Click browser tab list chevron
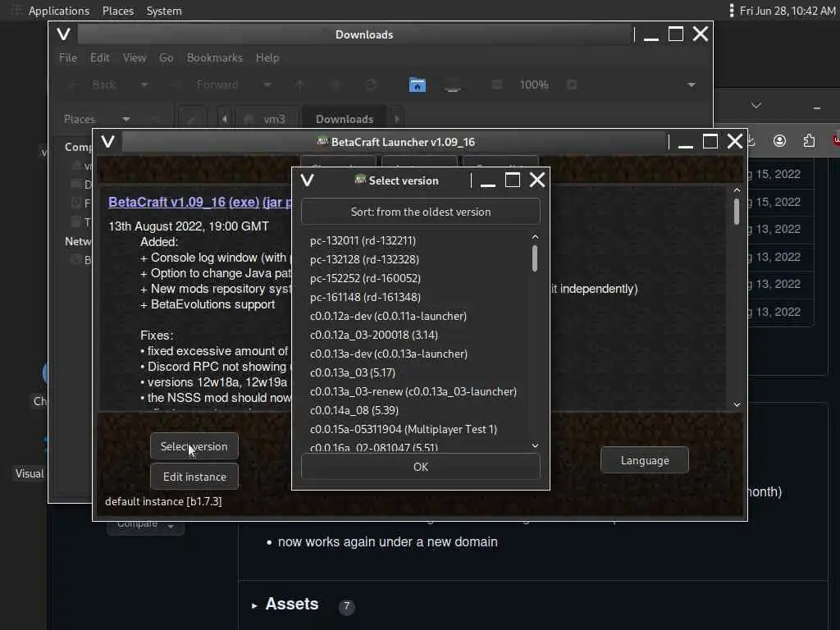 pos(756,105)
